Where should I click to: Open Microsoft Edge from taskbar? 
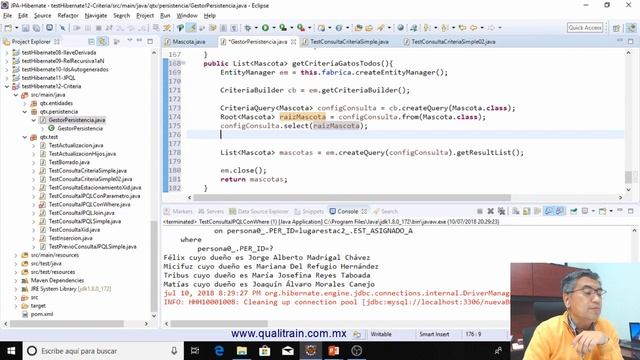tap(219, 351)
